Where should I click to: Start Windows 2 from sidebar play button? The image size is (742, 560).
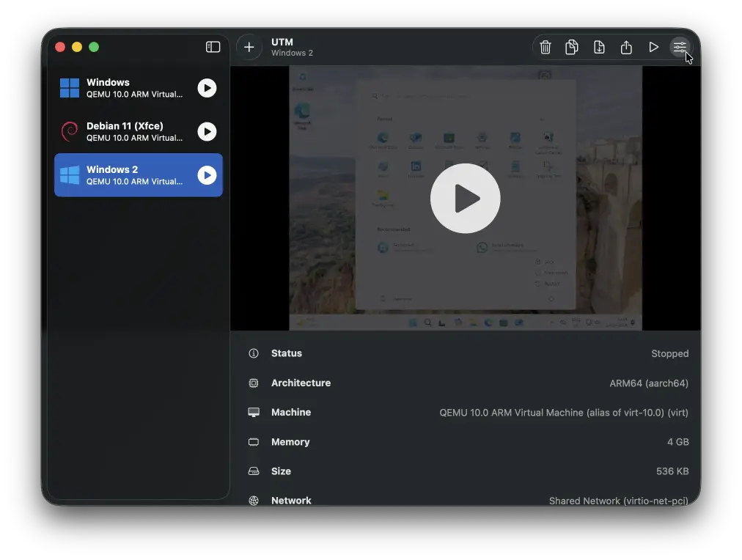pos(207,175)
